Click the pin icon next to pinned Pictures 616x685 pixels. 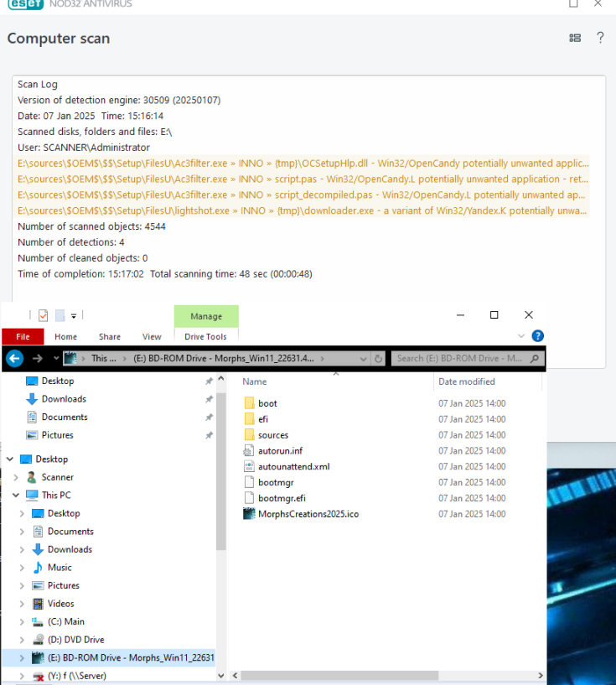210,435
